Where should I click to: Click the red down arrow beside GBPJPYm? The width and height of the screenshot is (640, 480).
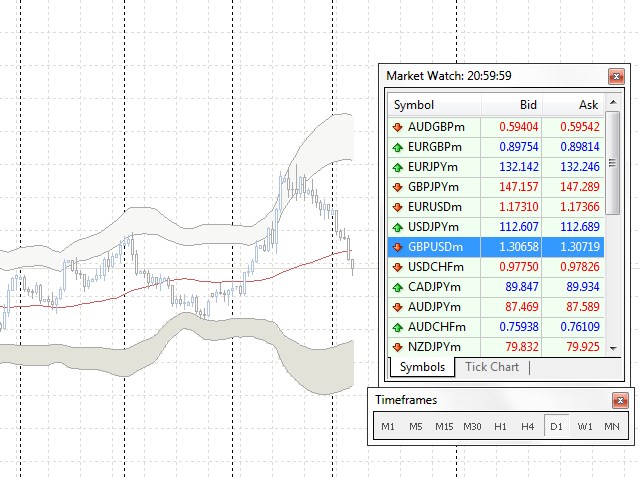397,187
